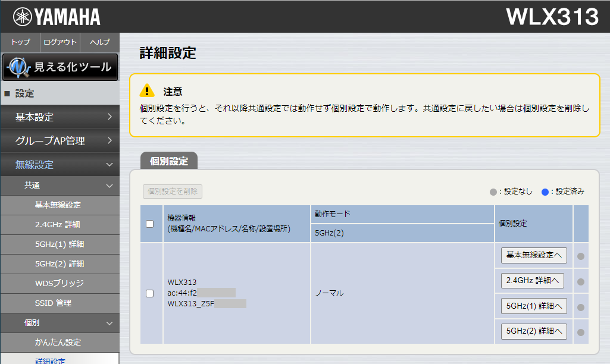Switch to the トップ tab

coord(20,42)
